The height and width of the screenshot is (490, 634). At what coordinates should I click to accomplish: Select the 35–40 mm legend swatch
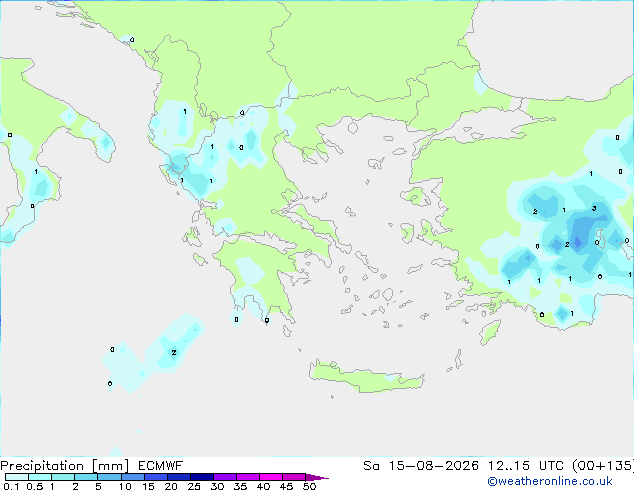(247, 477)
